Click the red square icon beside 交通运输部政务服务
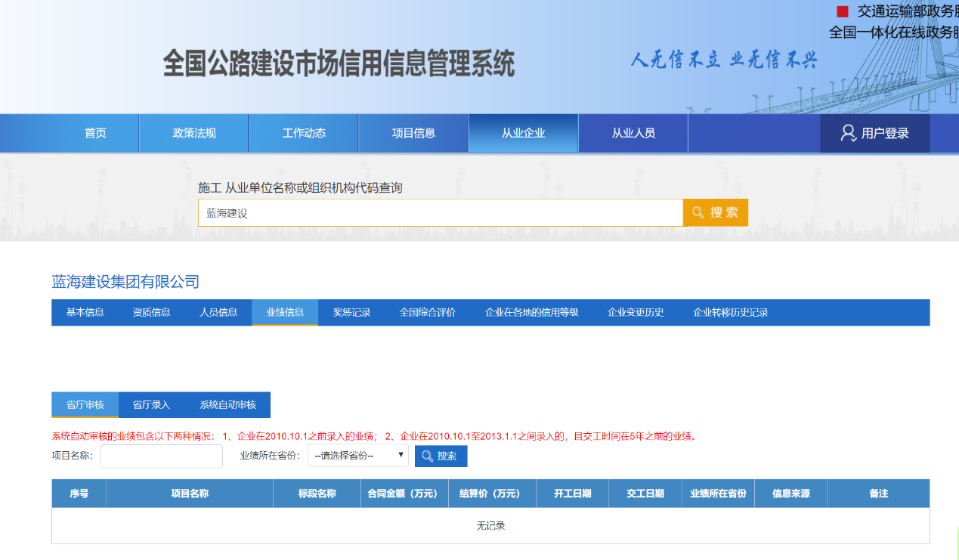 coord(842,11)
